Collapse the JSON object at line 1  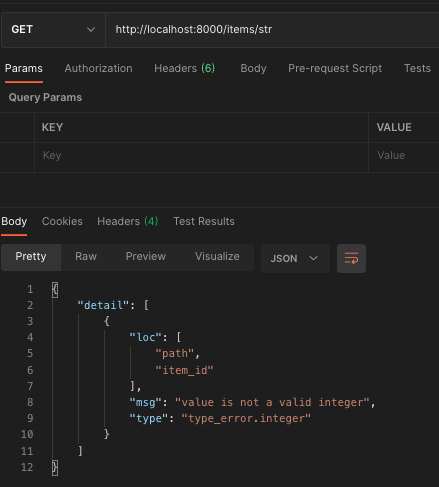[x=55, y=289]
